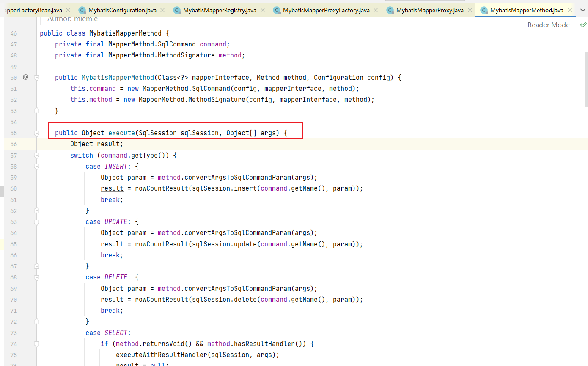Close the MybatisMapperProxy.java tab
This screenshot has width=588, height=366.
470,10
